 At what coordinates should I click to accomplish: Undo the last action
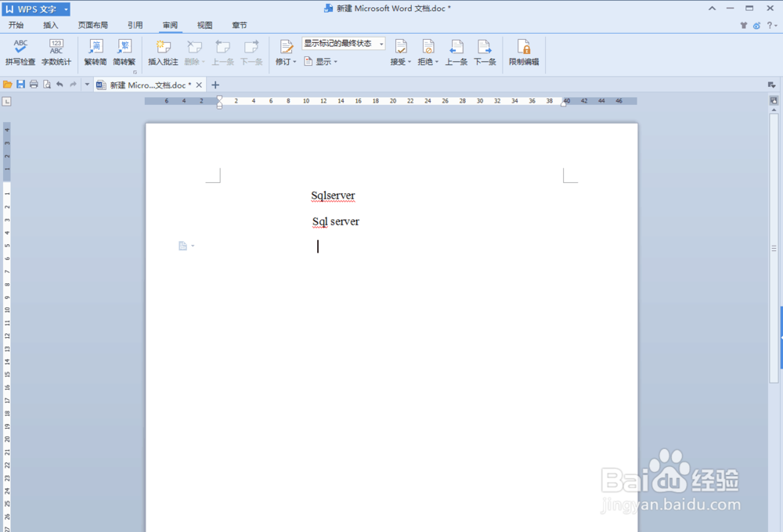(60, 84)
